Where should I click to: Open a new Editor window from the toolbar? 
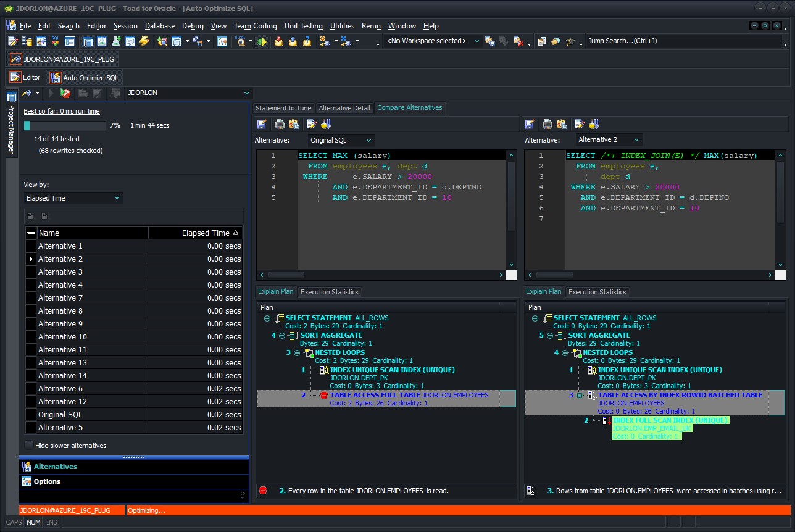tap(13, 41)
